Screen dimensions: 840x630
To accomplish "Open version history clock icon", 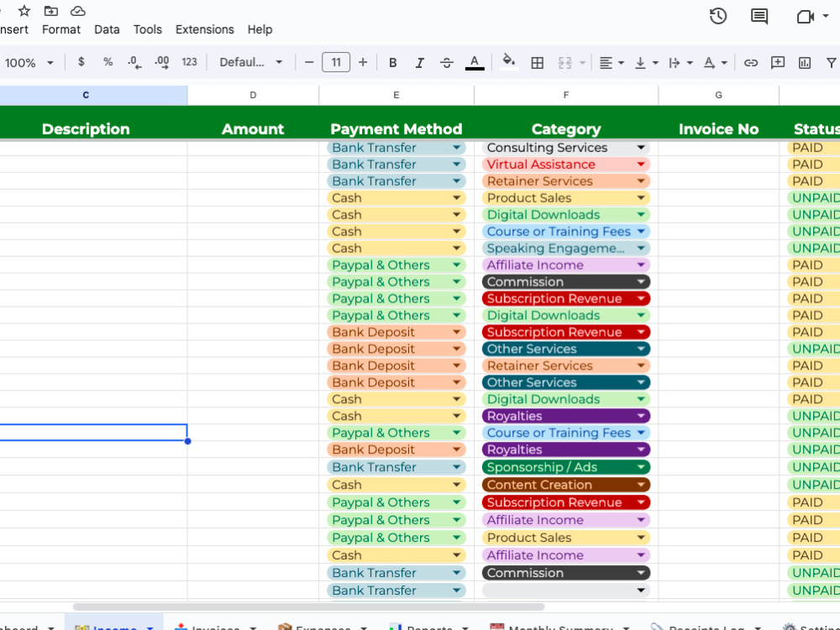I will pos(718,16).
